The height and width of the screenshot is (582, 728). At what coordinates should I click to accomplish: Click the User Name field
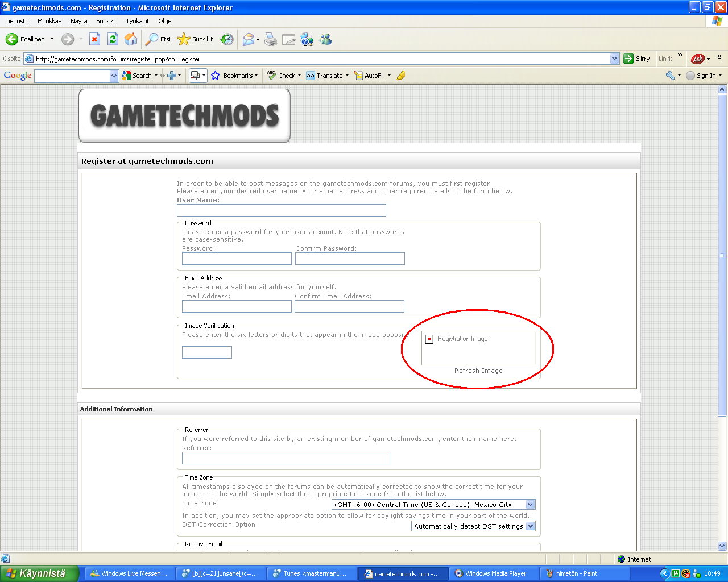point(282,210)
